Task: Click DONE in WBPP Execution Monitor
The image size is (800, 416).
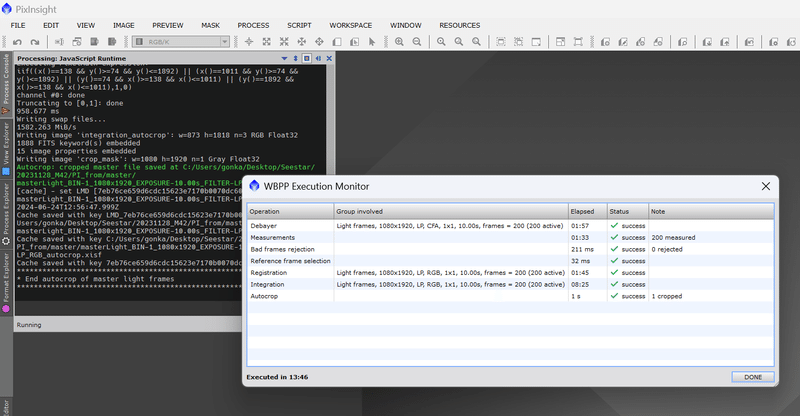Action: click(753, 377)
